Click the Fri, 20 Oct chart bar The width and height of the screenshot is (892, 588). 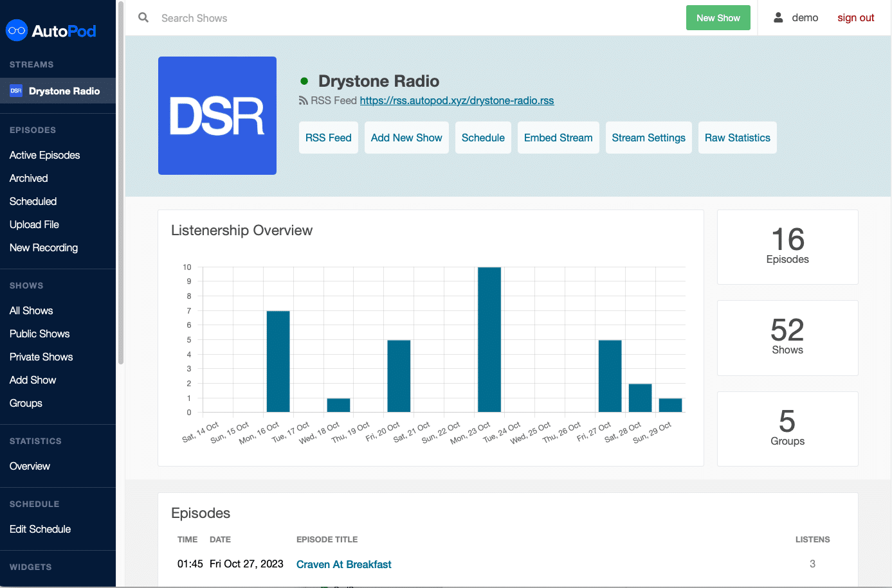399,376
